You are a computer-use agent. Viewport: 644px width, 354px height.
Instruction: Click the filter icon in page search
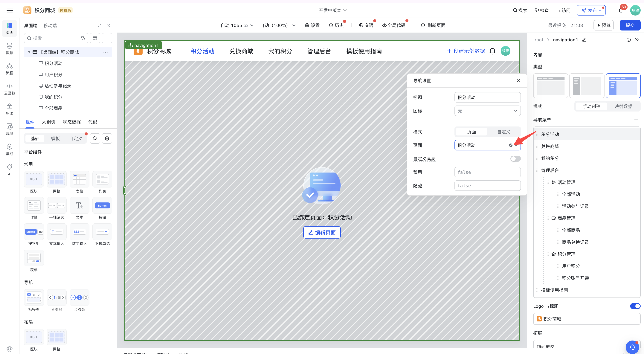pyautogui.click(x=83, y=38)
